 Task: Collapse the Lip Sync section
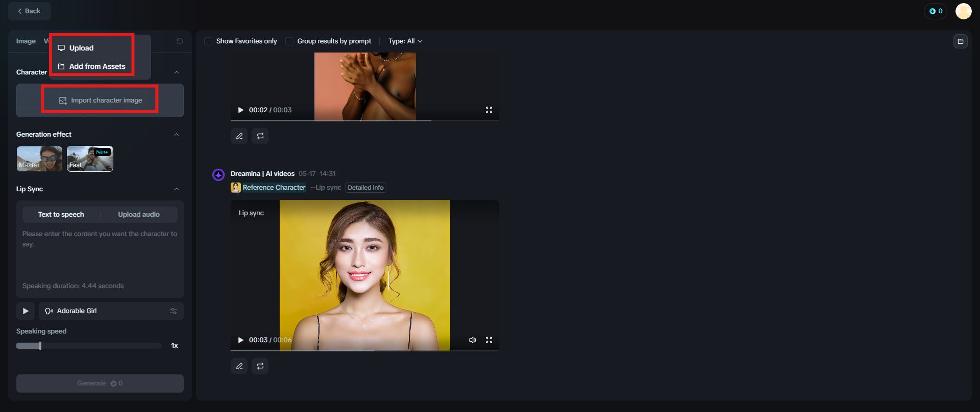click(177, 189)
